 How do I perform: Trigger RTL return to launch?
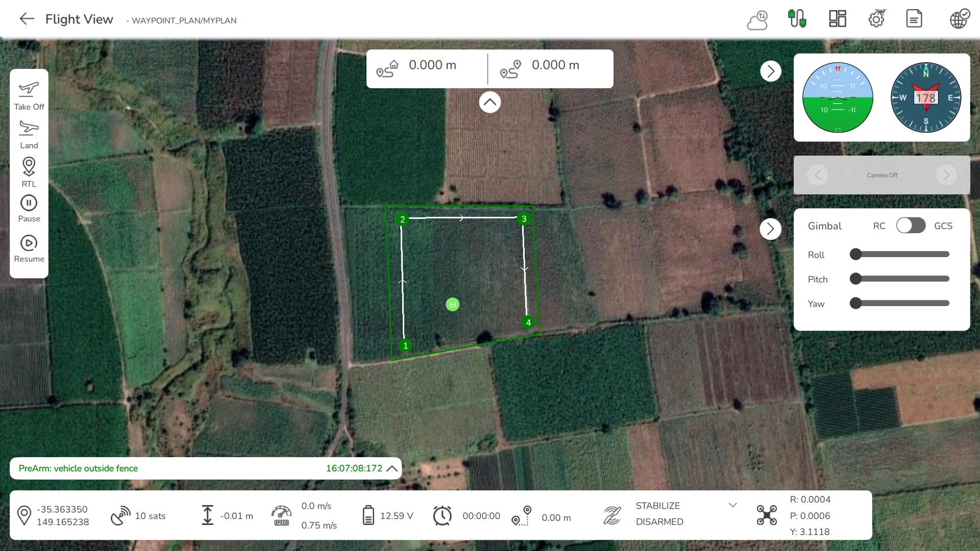click(x=29, y=171)
